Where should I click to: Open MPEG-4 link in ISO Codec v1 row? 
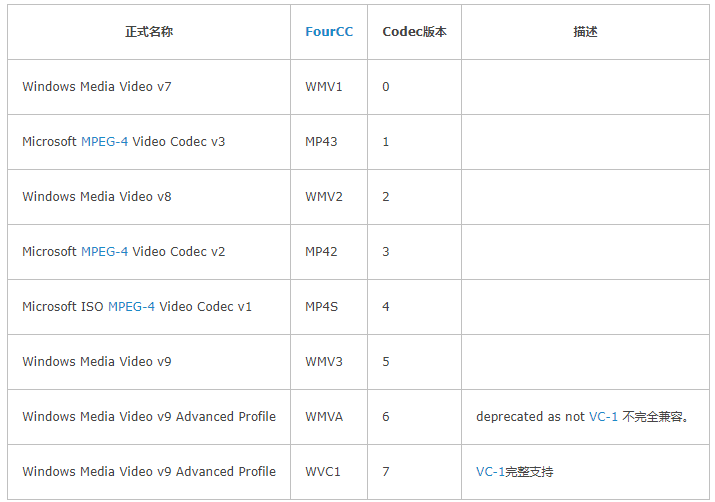click(x=131, y=307)
